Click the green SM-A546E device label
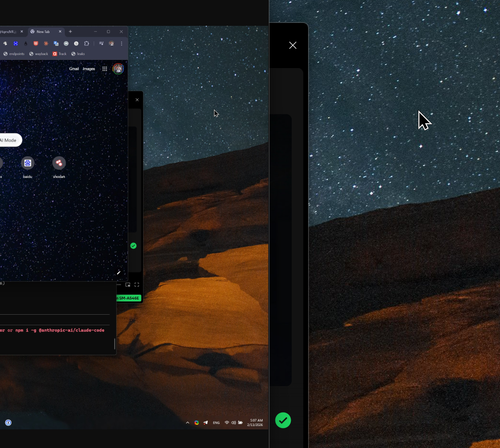The width and height of the screenshot is (500, 448). 129,298
